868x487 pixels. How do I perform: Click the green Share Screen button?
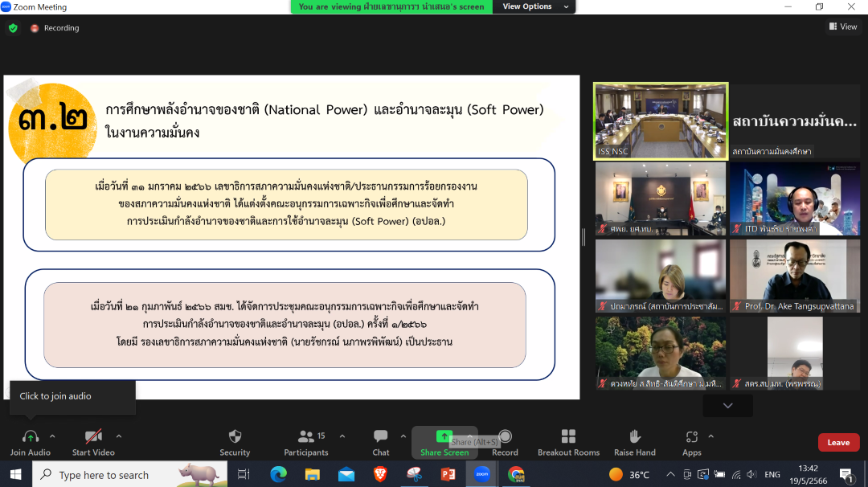pos(444,436)
